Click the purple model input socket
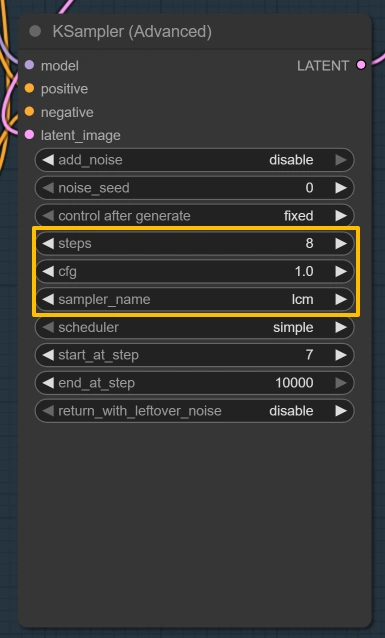This screenshot has width=385, height=638. coord(29,65)
